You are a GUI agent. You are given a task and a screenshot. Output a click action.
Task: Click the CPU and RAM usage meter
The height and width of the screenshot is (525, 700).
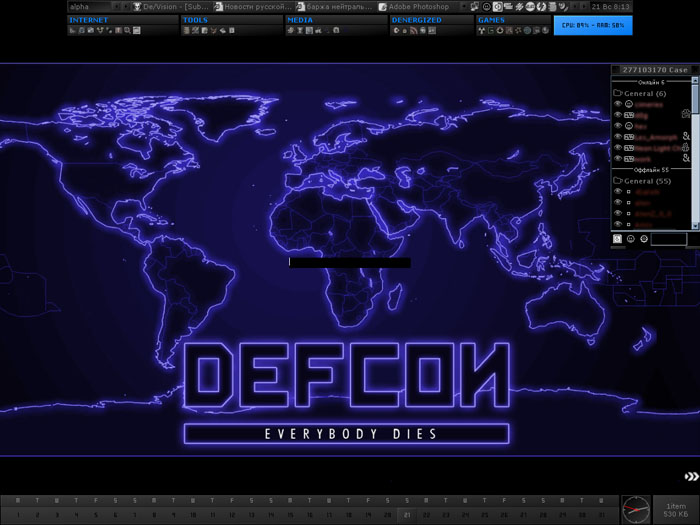click(593, 25)
